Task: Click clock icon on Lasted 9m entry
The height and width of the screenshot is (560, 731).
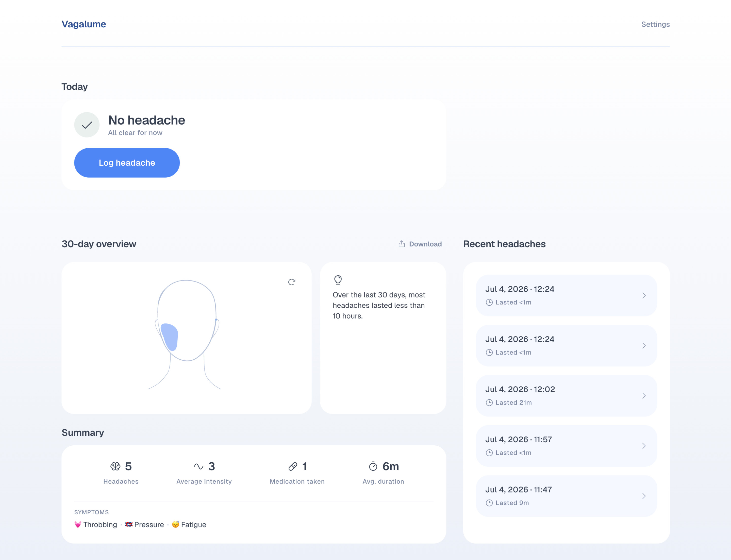Action: click(x=489, y=503)
